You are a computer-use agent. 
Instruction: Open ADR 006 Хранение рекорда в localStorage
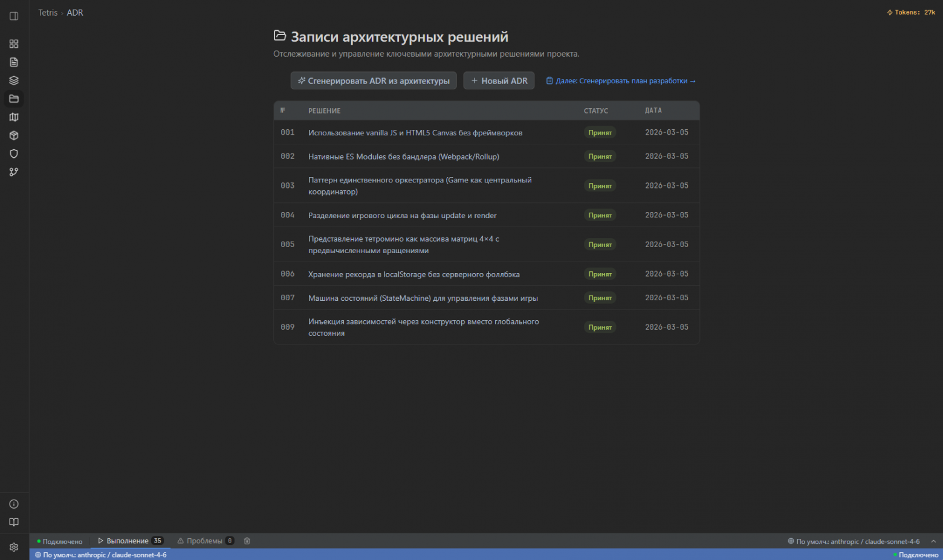[x=487, y=274]
